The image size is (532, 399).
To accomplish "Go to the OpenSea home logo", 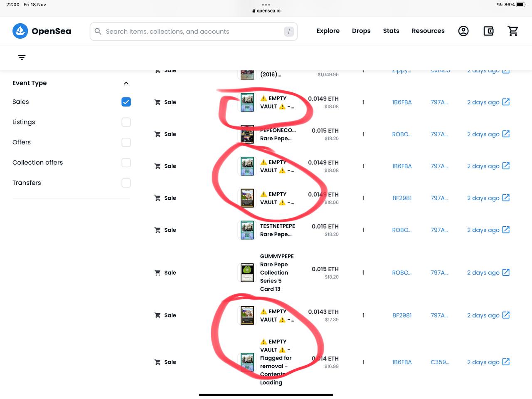I will coord(42,31).
